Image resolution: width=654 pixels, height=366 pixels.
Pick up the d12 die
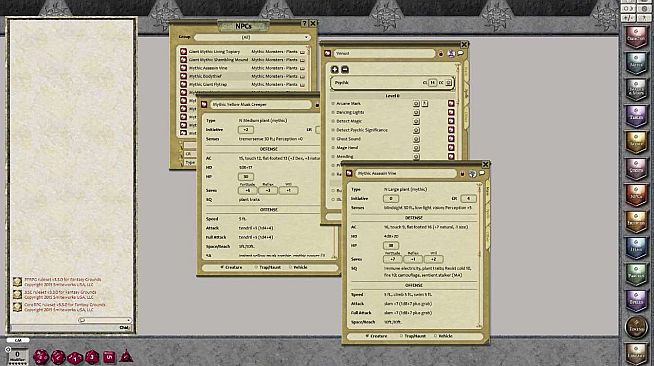58,357
